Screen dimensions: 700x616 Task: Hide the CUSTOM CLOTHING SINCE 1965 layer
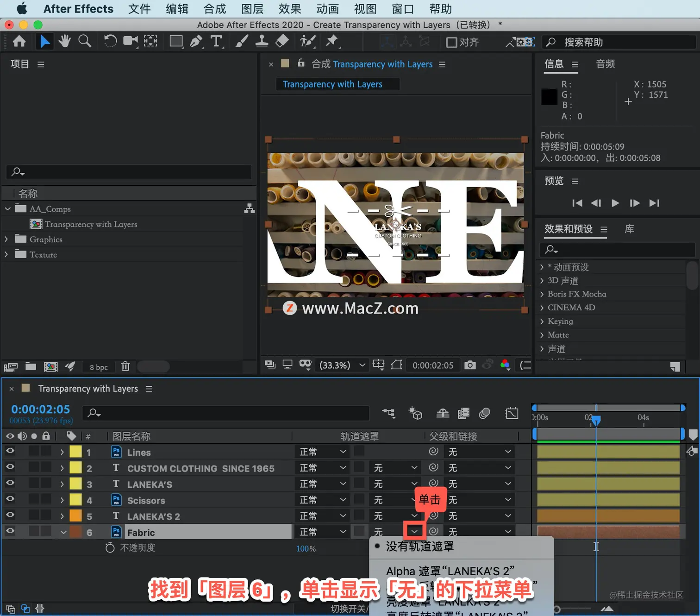(x=10, y=467)
